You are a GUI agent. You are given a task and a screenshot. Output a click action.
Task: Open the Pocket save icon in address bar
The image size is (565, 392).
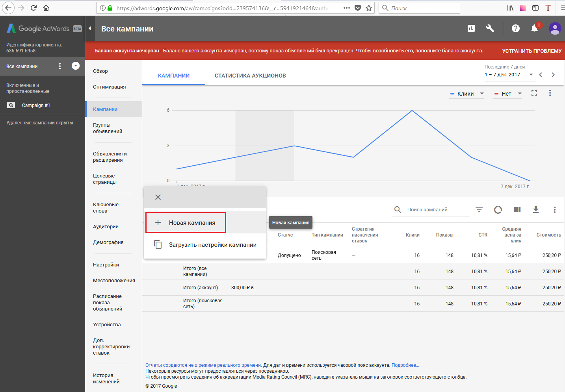click(x=358, y=8)
